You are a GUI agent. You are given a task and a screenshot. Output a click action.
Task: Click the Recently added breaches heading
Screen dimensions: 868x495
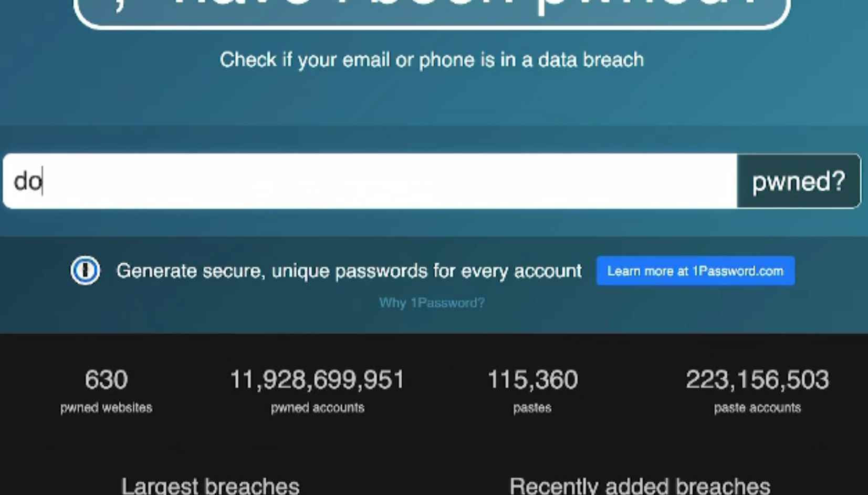[640, 486]
